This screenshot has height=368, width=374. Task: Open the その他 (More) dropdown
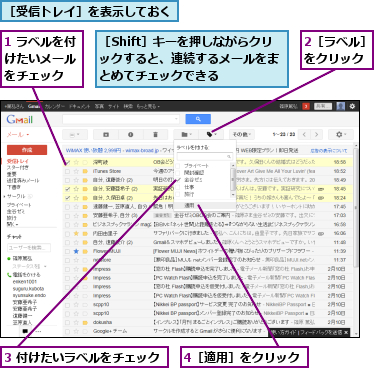pyautogui.click(x=242, y=135)
